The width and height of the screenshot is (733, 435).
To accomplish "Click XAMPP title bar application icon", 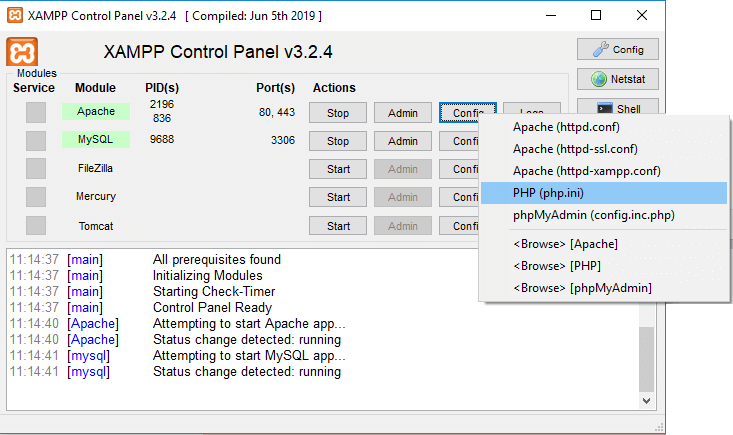I will pos(17,15).
